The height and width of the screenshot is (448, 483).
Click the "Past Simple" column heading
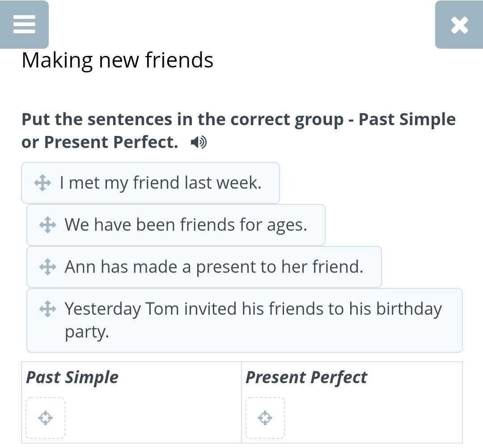tap(72, 377)
